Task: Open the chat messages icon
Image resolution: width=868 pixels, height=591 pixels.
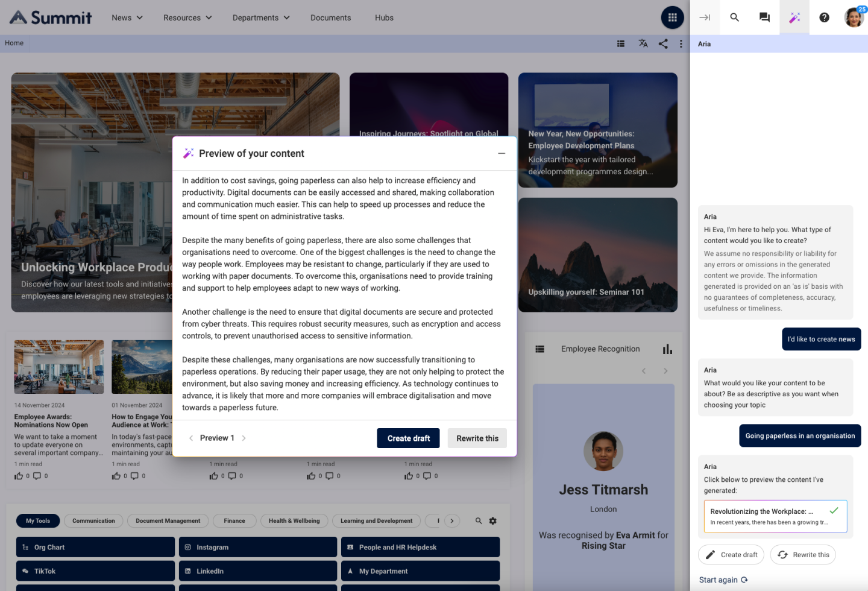Action: 764,17
